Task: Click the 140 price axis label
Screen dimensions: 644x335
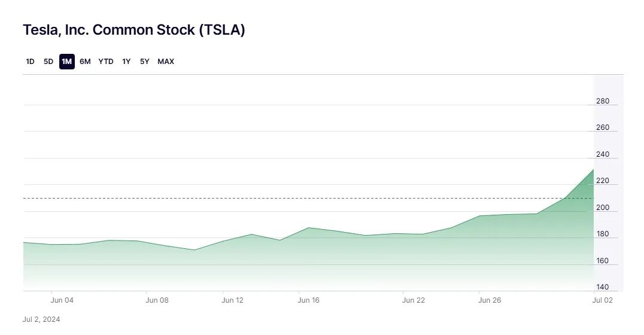Action: click(603, 287)
